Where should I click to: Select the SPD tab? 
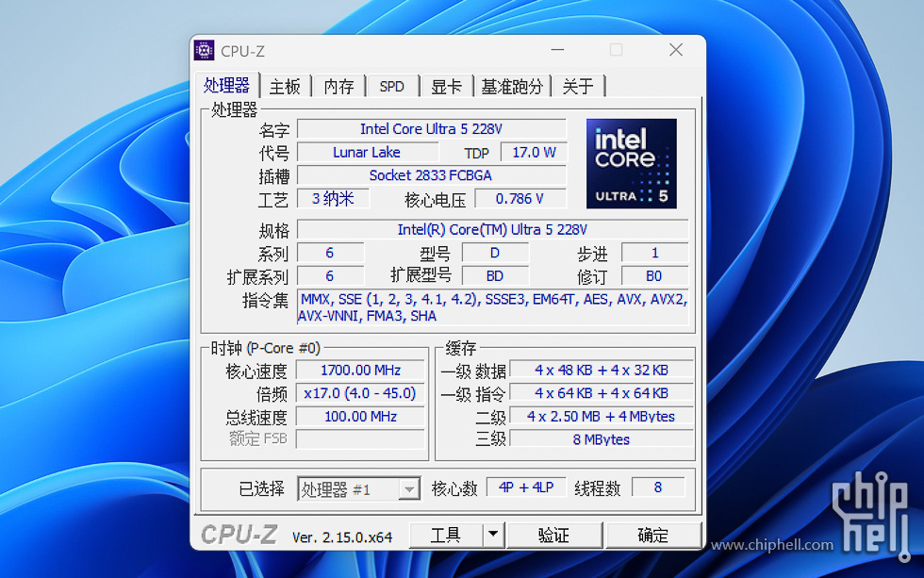click(x=392, y=87)
